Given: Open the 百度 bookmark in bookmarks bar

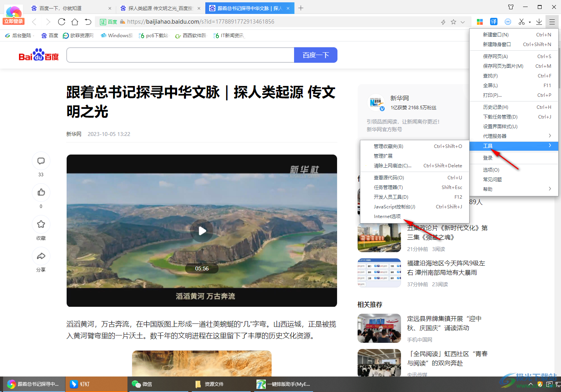Looking at the screenshot, I should point(50,36).
